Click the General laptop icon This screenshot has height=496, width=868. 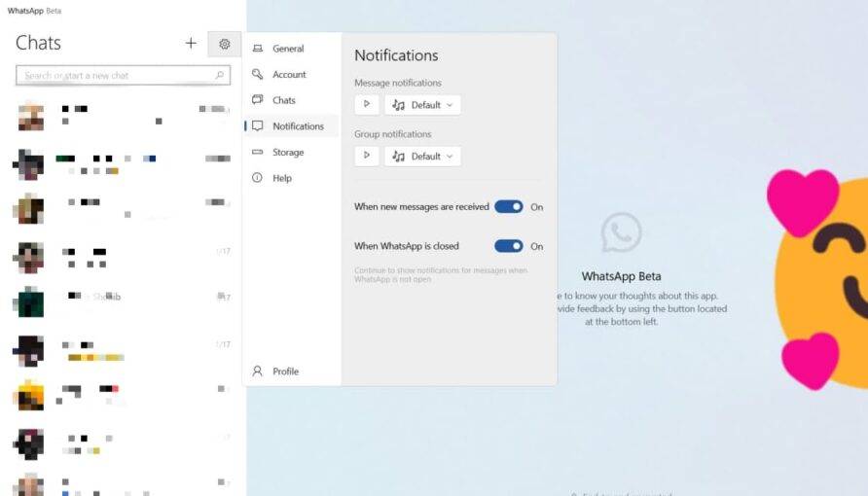[x=258, y=48]
